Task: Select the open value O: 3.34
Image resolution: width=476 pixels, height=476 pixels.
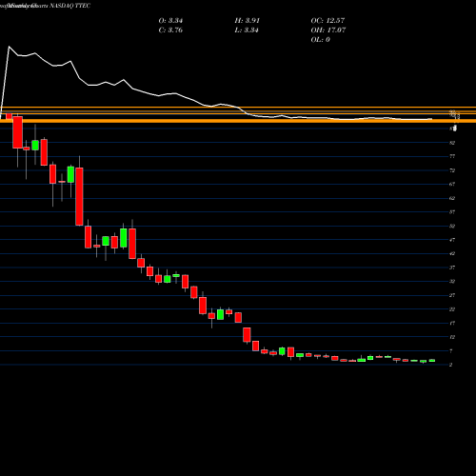Action: (170, 21)
